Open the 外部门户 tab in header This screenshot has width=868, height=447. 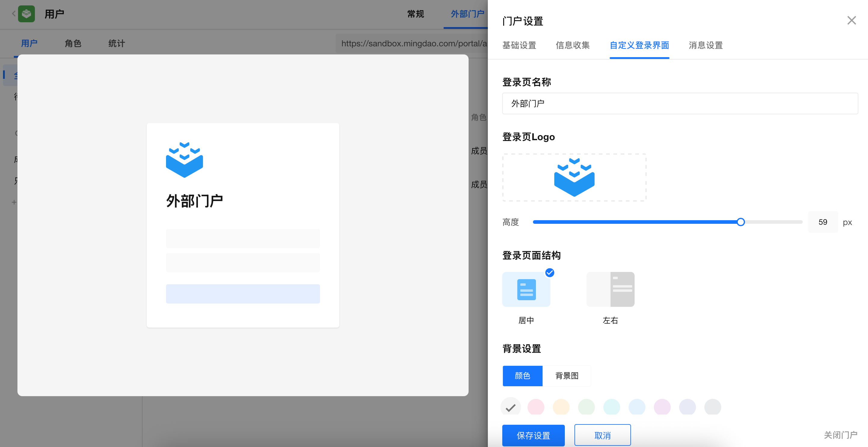pyautogui.click(x=467, y=14)
